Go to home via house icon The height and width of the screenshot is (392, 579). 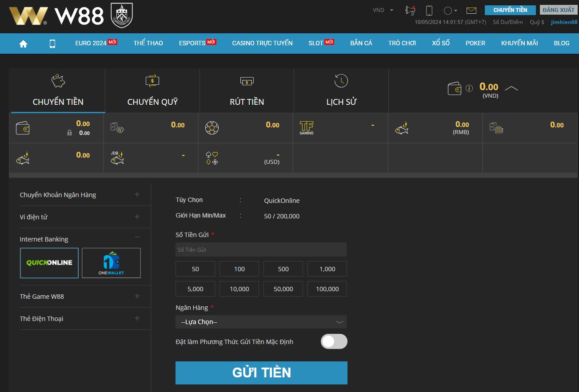(24, 44)
